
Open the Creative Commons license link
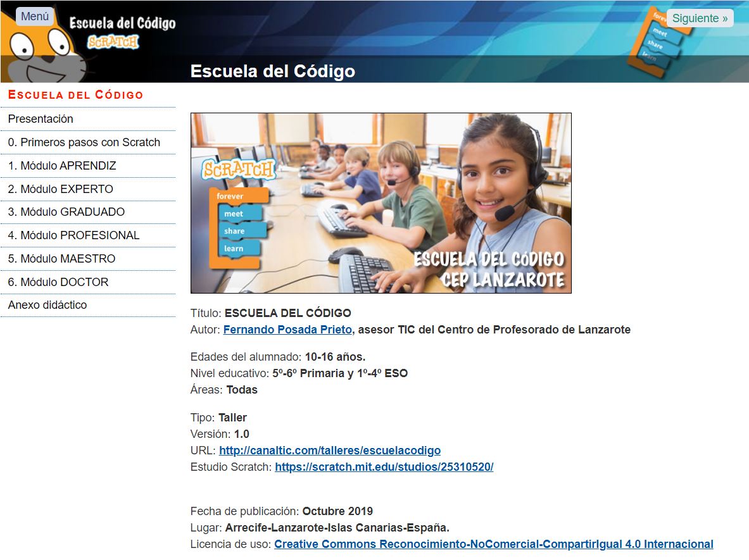tap(493, 544)
